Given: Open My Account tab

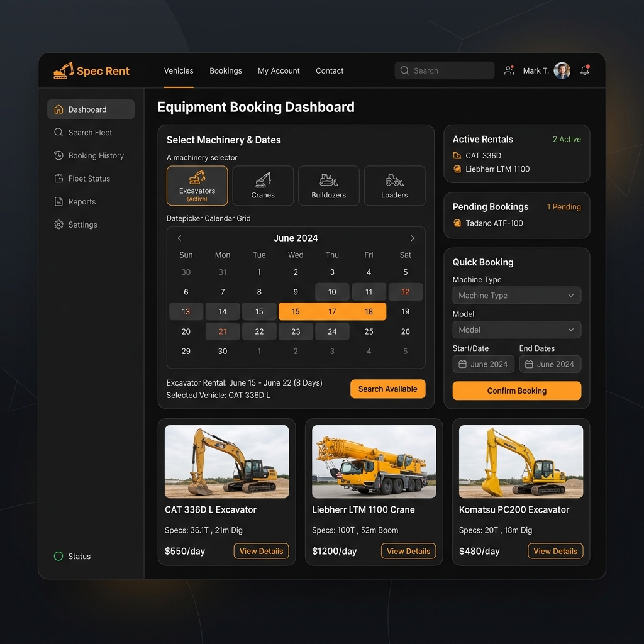Looking at the screenshot, I should (x=279, y=70).
